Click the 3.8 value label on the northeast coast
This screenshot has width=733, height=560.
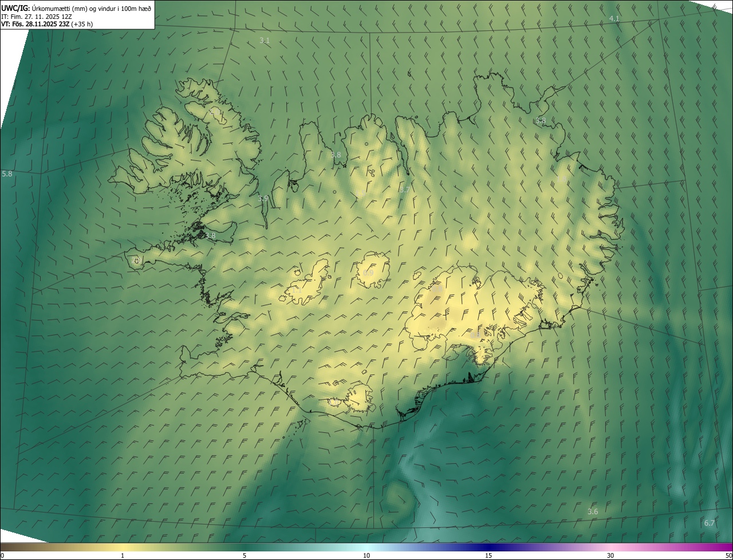(540, 121)
